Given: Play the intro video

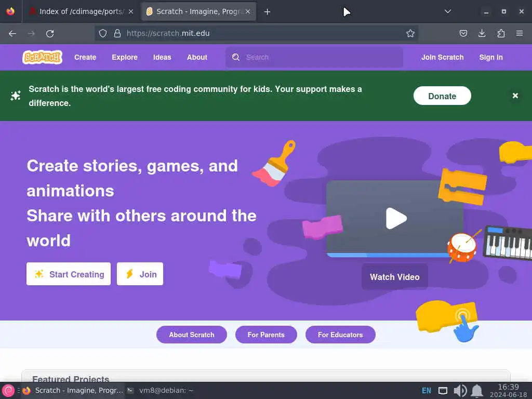Looking at the screenshot, I should 395,218.
